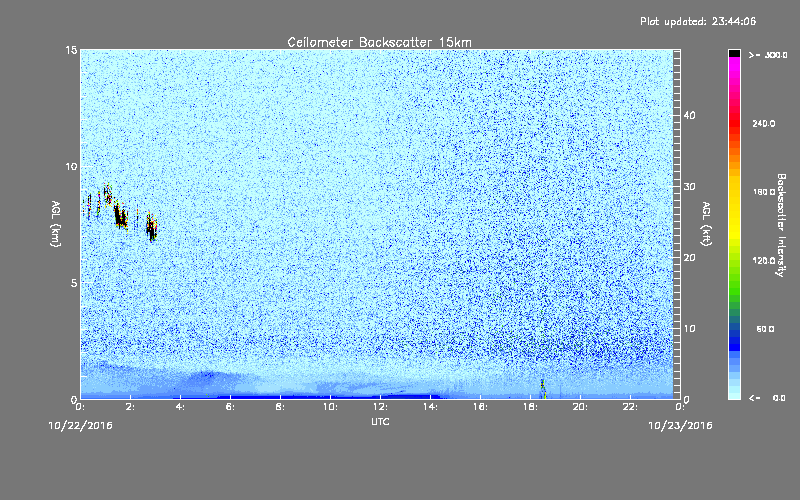Click the 10/22/2016 start date label
Image resolution: width=800 pixels, height=500 pixels.
click(81, 426)
